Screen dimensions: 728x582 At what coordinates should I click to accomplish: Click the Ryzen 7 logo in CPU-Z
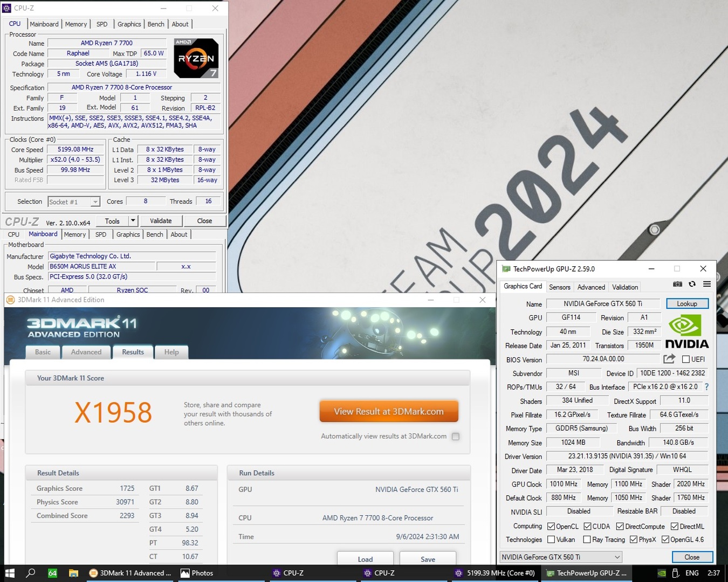point(196,58)
